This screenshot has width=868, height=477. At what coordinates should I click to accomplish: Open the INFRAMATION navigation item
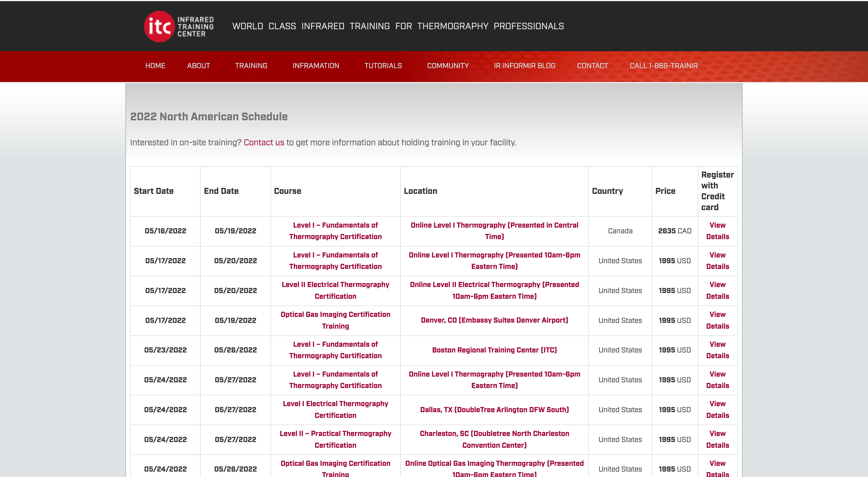(x=315, y=66)
